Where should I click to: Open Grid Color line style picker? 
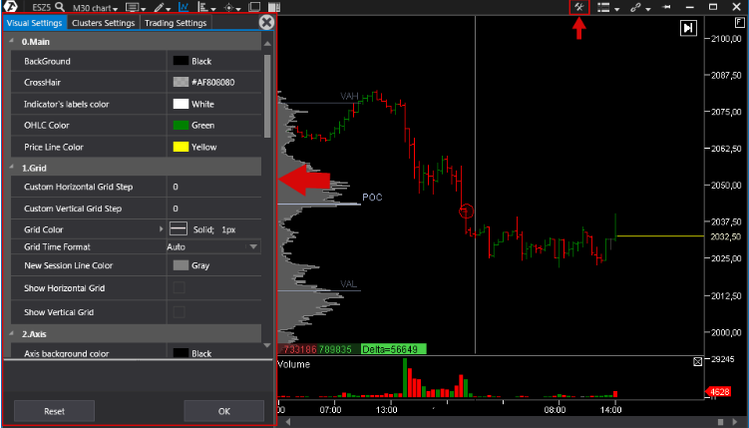tap(179, 229)
